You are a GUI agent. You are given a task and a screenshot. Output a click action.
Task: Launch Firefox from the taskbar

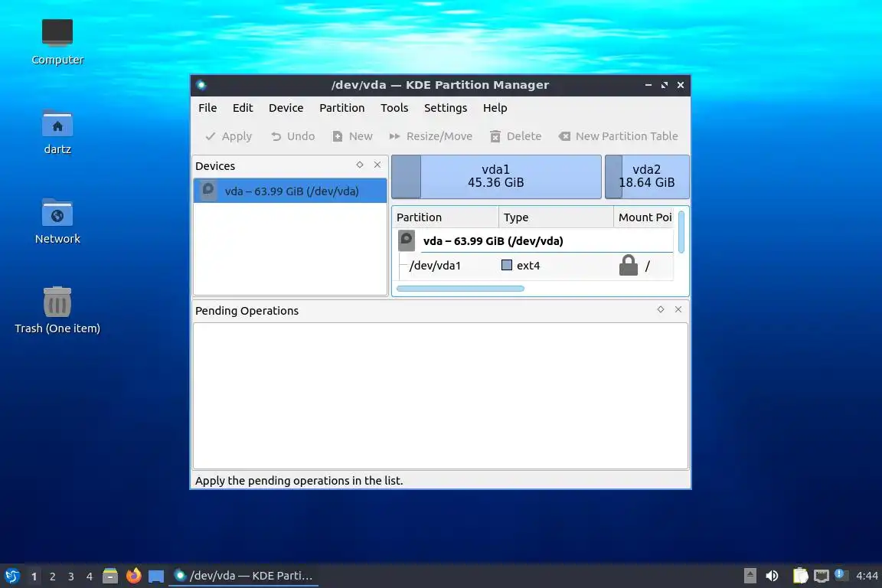[x=133, y=576]
